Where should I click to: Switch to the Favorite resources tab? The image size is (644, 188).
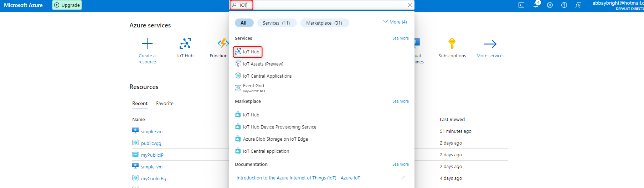165,103
